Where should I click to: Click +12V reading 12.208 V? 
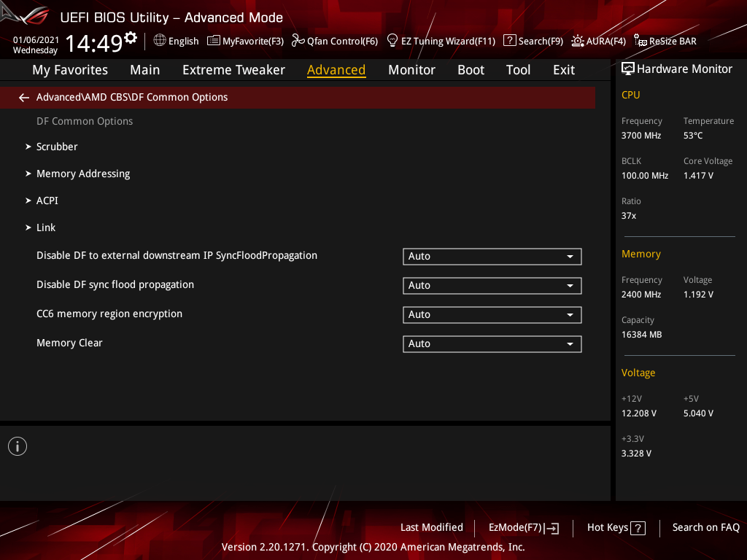[x=639, y=413]
